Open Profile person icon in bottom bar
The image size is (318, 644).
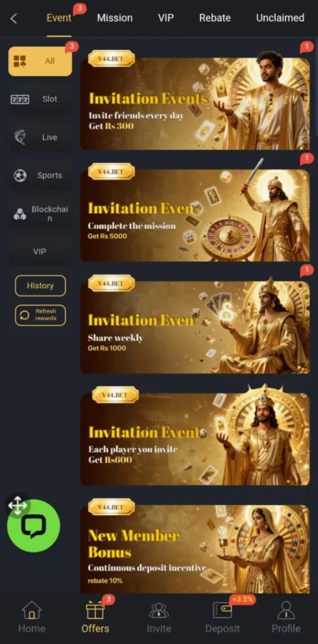pyautogui.click(x=286, y=610)
